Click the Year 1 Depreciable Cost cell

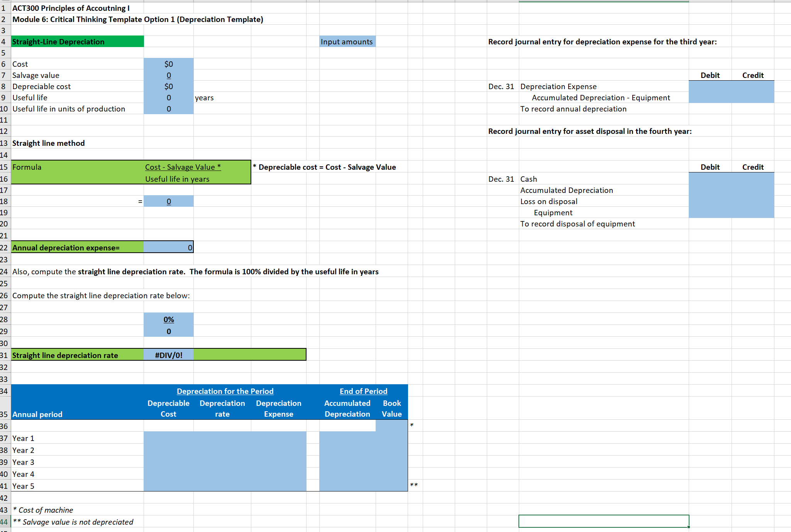click(x=169, y=438)
